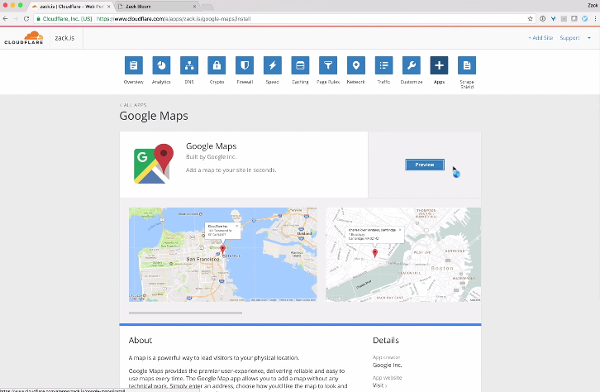Open the Apps section icon
Viewport: 600px width, 392px height.
[x=439, y=65]
